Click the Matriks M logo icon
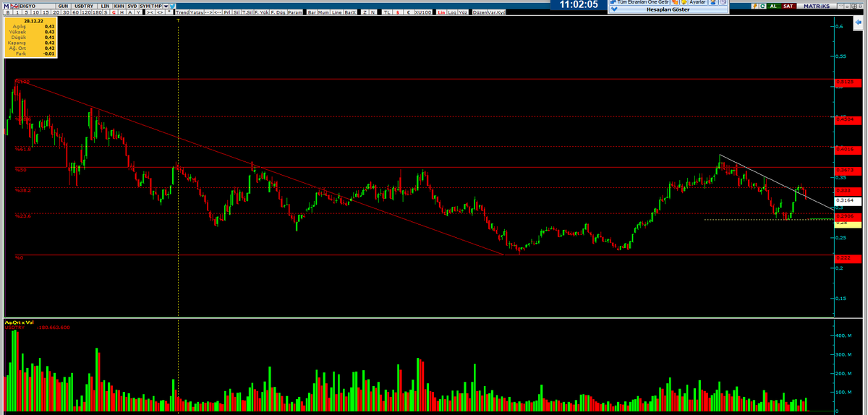The height and width of the screenshot is (415, 868). 6,6
